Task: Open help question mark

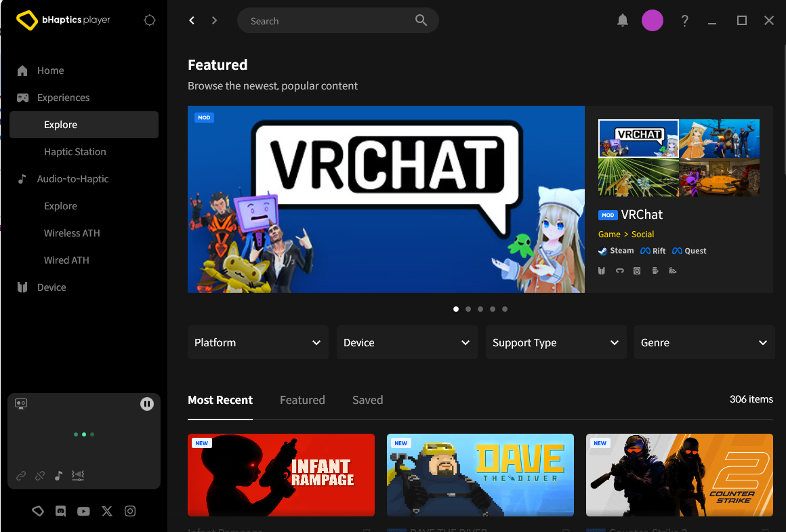Action: [x=685, y=20]
